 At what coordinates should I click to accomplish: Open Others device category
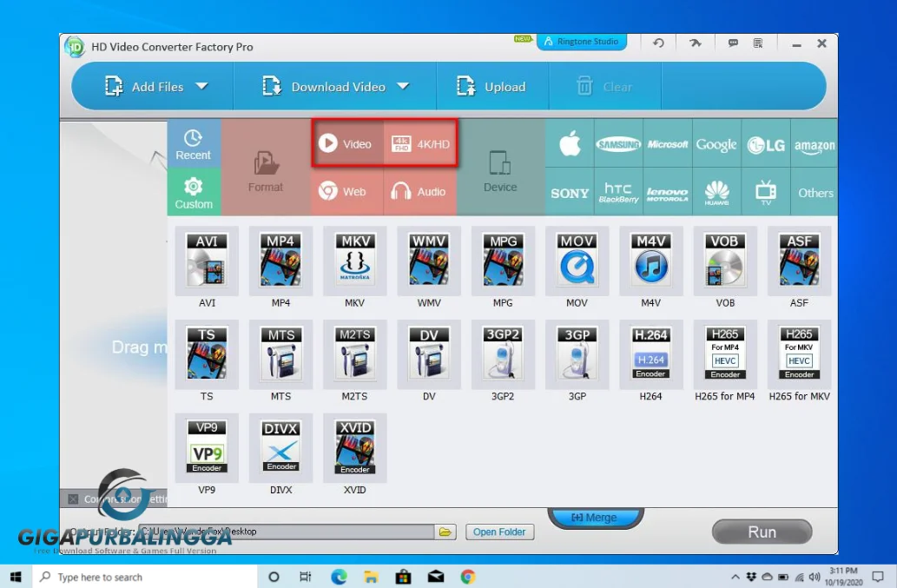815,192
